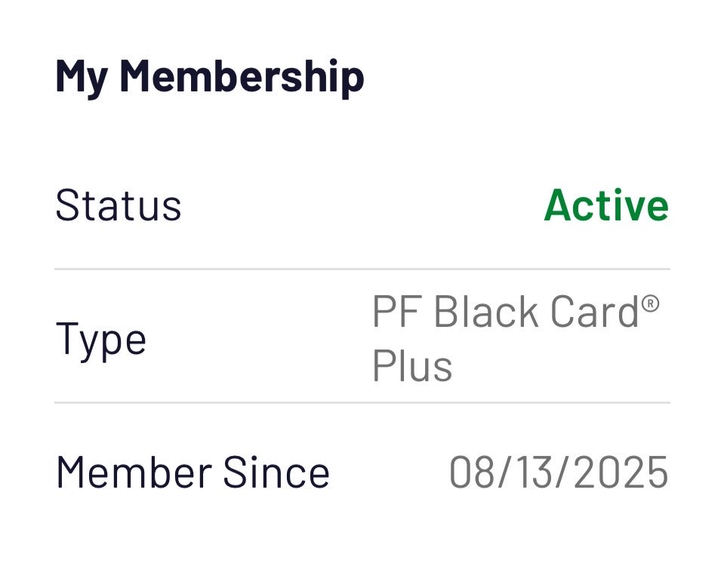Click the word Member in bottom row
Image resolution: width=724 pixels, height=588 pixels.
[133, 473]
